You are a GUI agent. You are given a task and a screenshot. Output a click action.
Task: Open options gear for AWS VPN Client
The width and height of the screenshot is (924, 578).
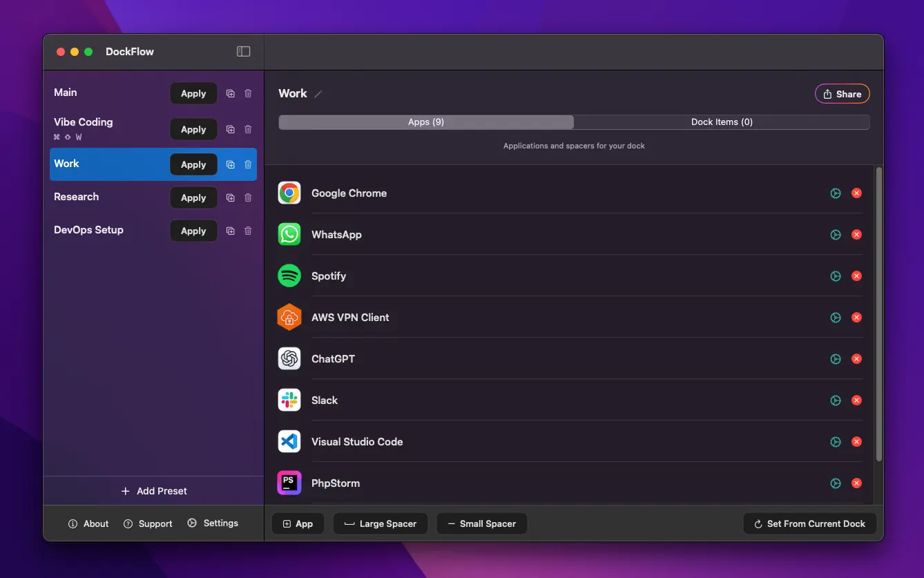coord(836,318)
